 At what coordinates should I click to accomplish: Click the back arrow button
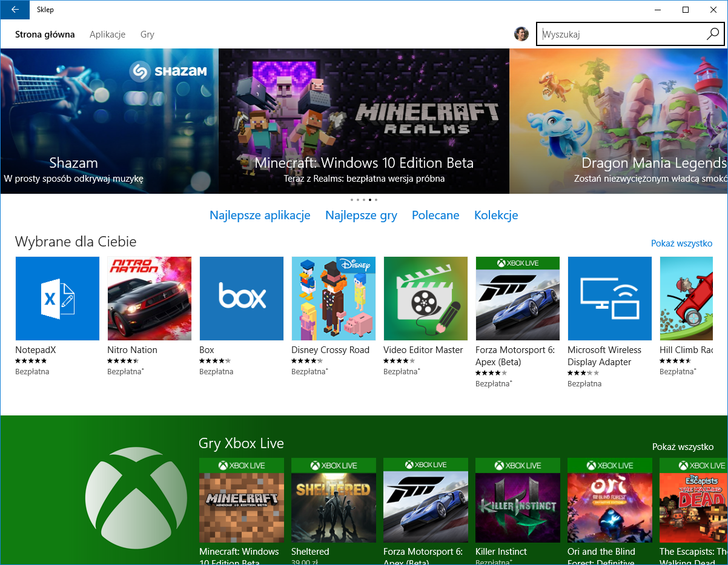click(15, 10)
